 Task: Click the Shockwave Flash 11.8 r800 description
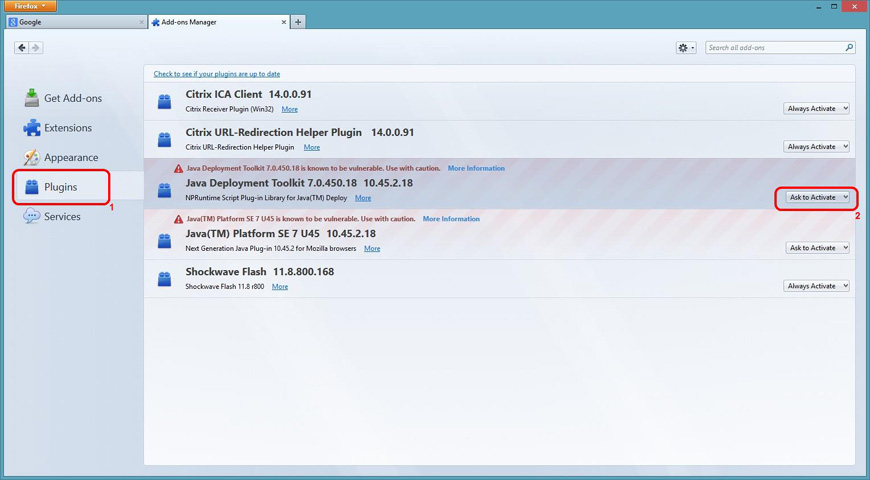click(225, 286)
